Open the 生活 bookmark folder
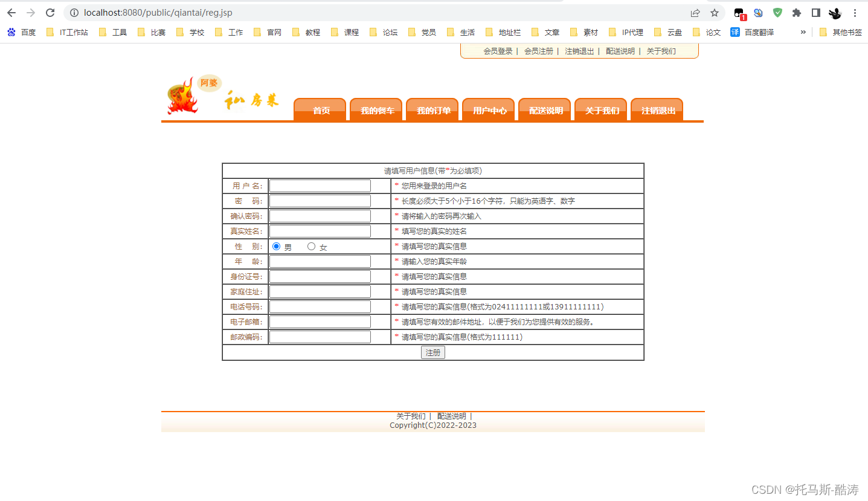This screenshot has height=501, width=868. 461,32
